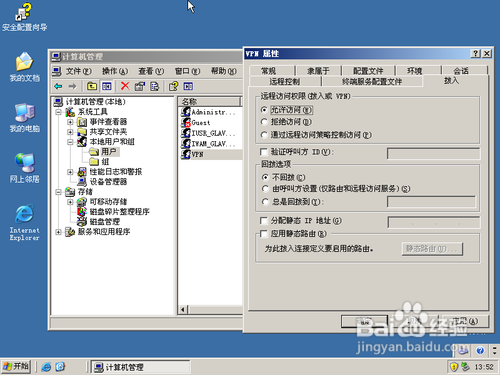Check the 验证呼叫方 ID checkbox
The image size is (500, 375).
pyautogui.click(x=264, y=152)
